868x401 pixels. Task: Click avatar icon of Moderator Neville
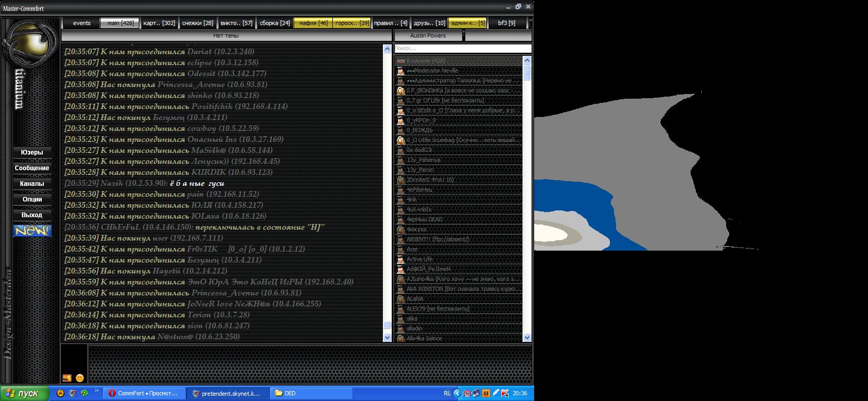401,70
